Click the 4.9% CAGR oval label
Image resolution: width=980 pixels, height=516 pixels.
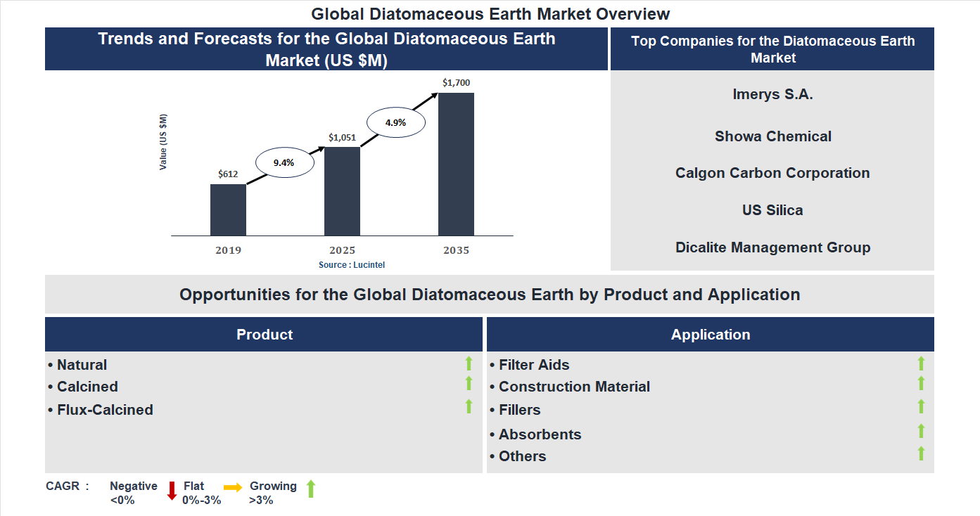tap(395, 122)
